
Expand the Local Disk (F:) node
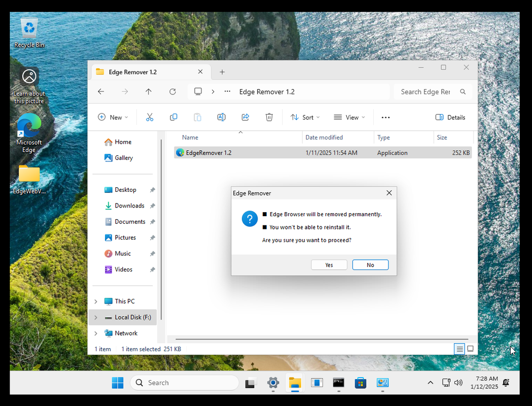96,317
